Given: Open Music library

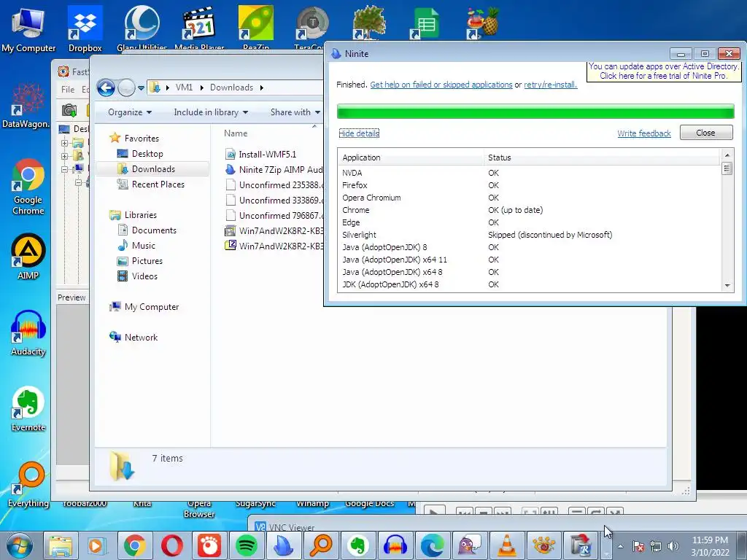Looking at the screenshot, I should point(144,245).
